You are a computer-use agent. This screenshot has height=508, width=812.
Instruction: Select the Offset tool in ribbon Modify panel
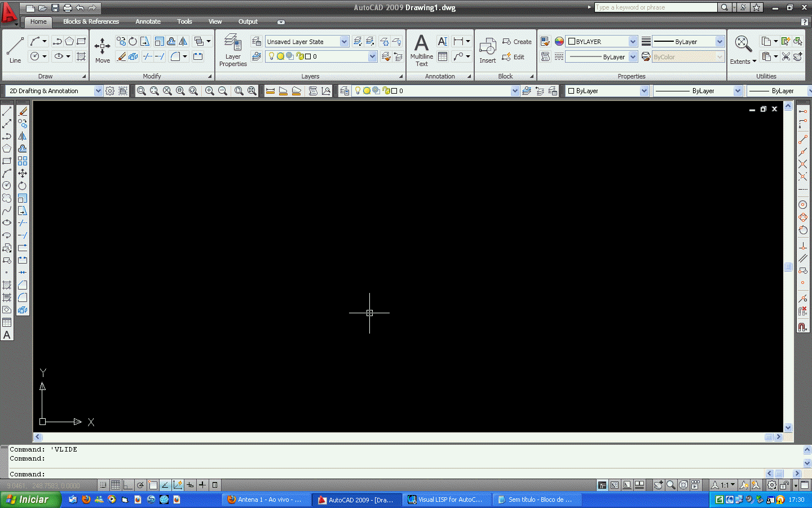(x=171, y=41)
